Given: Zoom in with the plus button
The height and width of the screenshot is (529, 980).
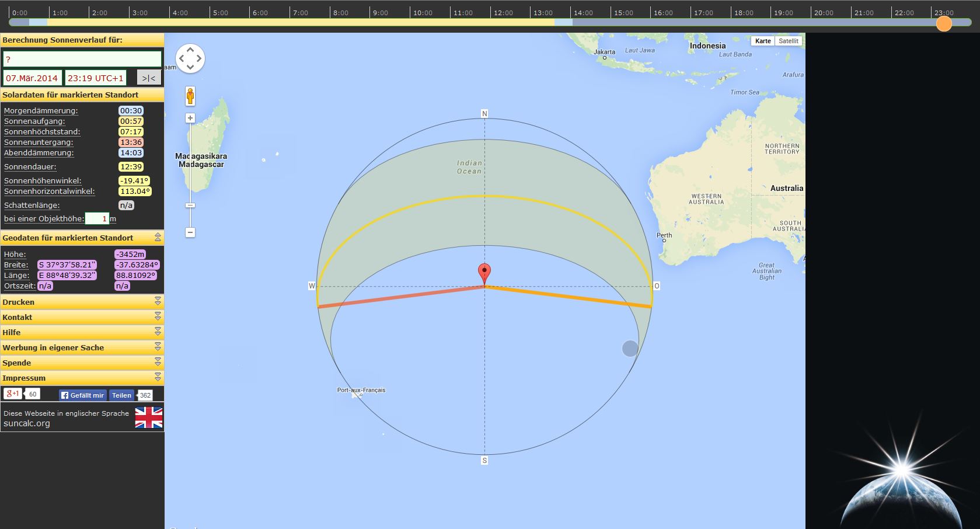Looking at the screenshot, I should coord(190,118).
